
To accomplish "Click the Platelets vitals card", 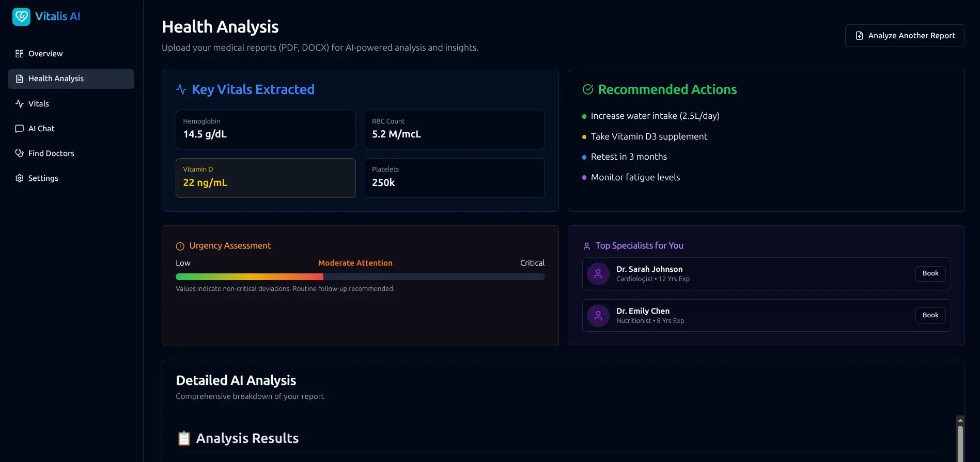I will (x=454, y=178).
